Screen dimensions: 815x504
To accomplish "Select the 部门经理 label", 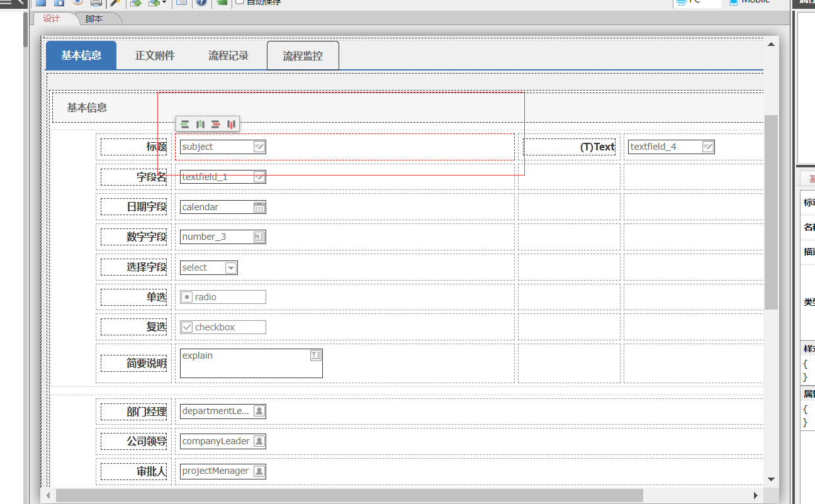I will 147,412.
